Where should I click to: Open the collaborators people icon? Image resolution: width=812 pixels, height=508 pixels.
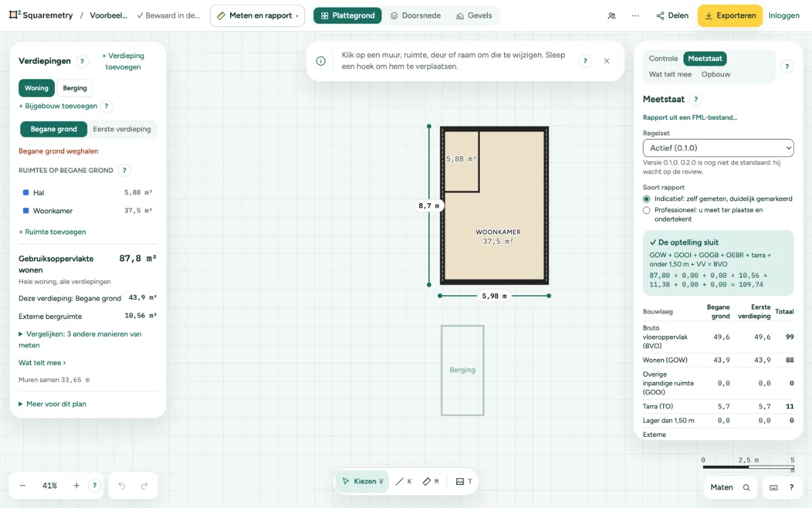[612, 16]
